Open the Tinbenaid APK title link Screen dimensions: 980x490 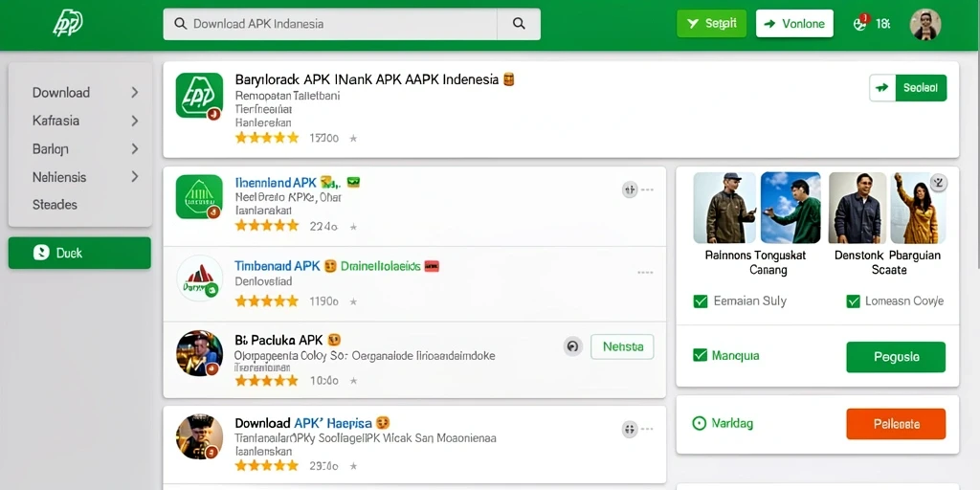pyautogui.click(x=278, y=266)
